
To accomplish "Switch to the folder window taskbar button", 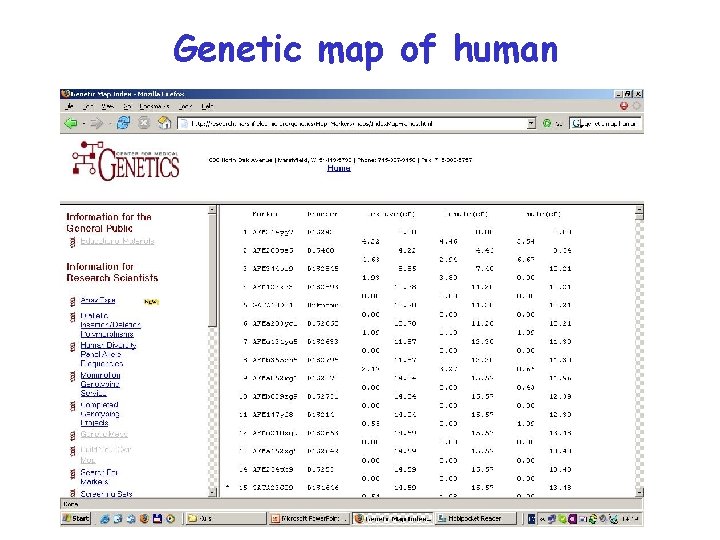I will point(226,518).
